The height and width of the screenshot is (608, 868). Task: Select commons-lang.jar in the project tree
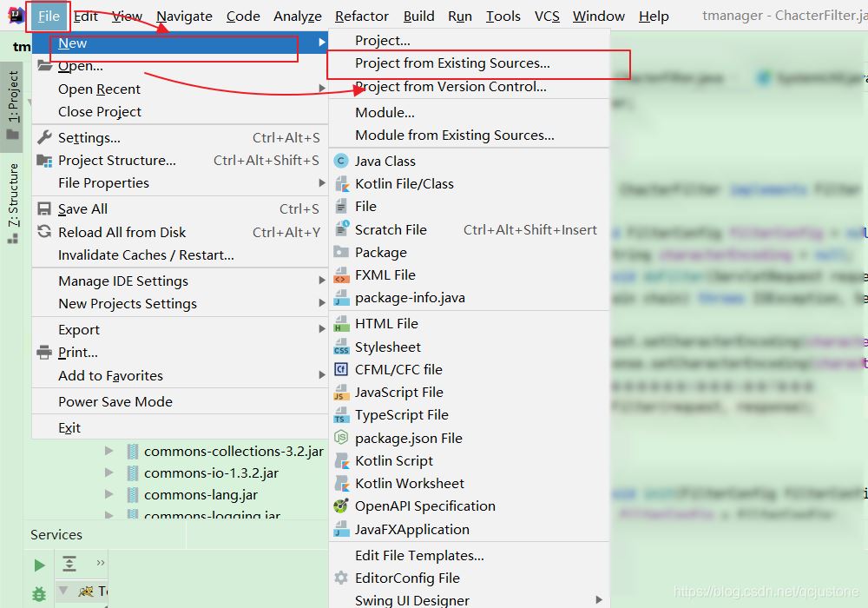[x=201, y=495]
